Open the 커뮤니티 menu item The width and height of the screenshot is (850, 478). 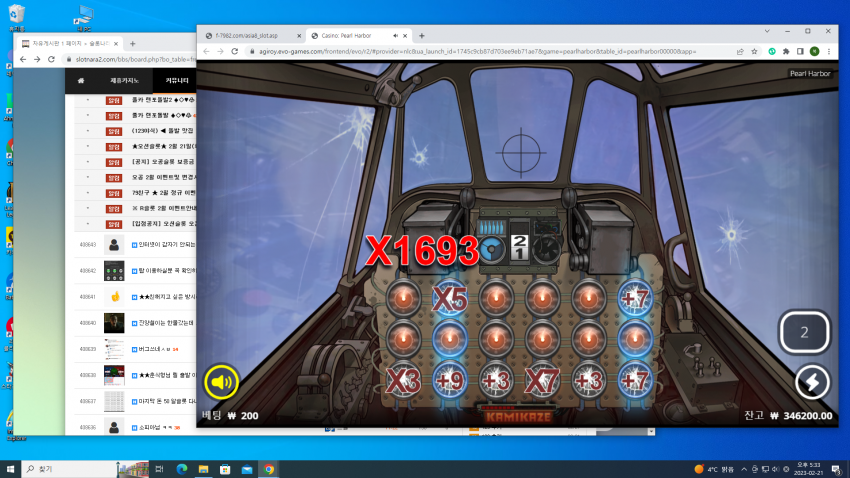(x=177, y=81)
